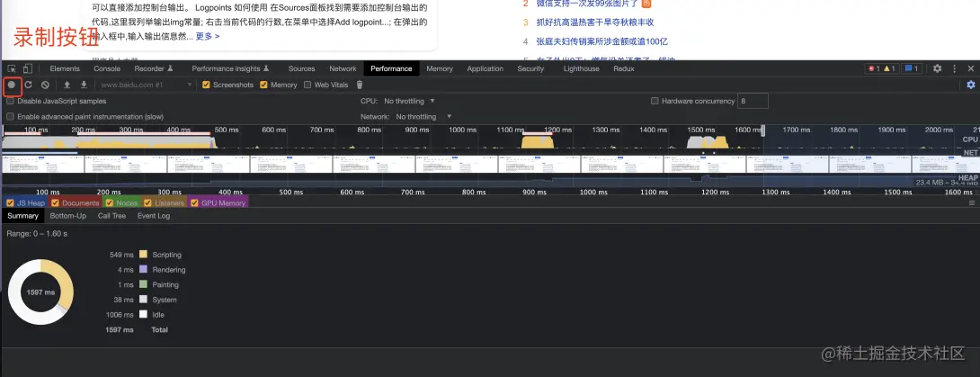Switch to the Bottom-Up tab
This screenshot has height=377, width=980.
point(68,216)
